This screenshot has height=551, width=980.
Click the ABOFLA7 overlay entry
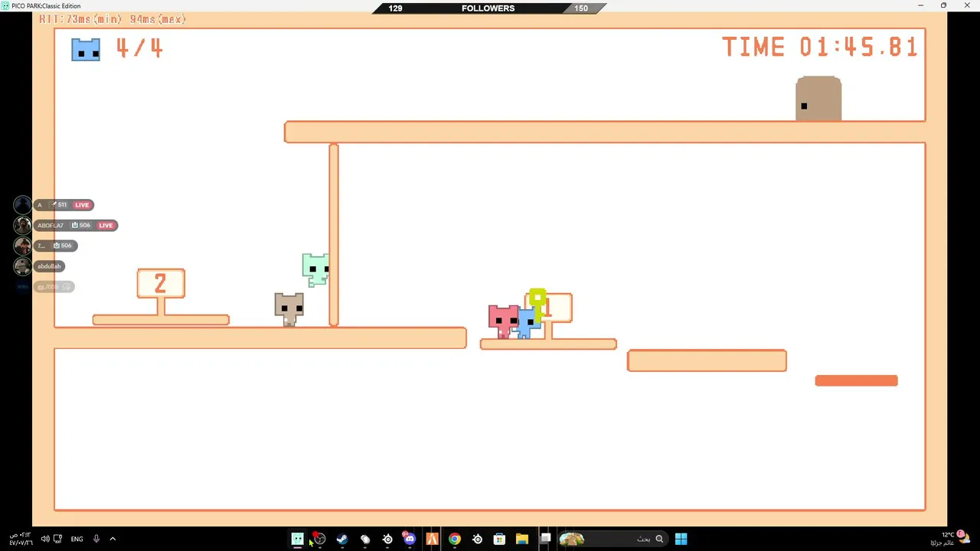click(x=75, y=225)
